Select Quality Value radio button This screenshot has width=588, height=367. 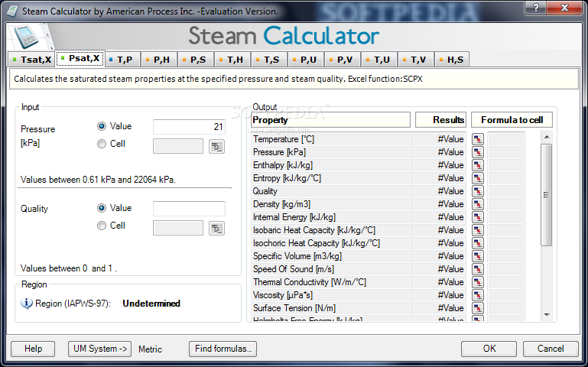point(102,208)
